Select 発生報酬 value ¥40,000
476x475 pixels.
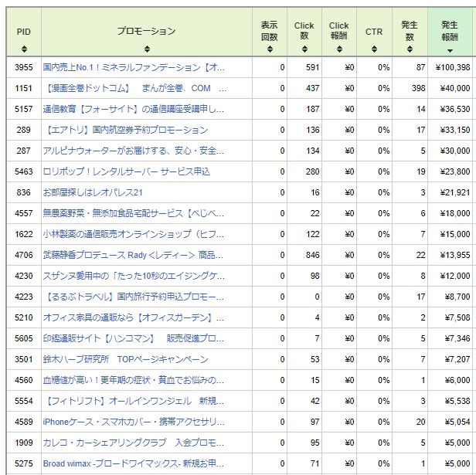455,88
